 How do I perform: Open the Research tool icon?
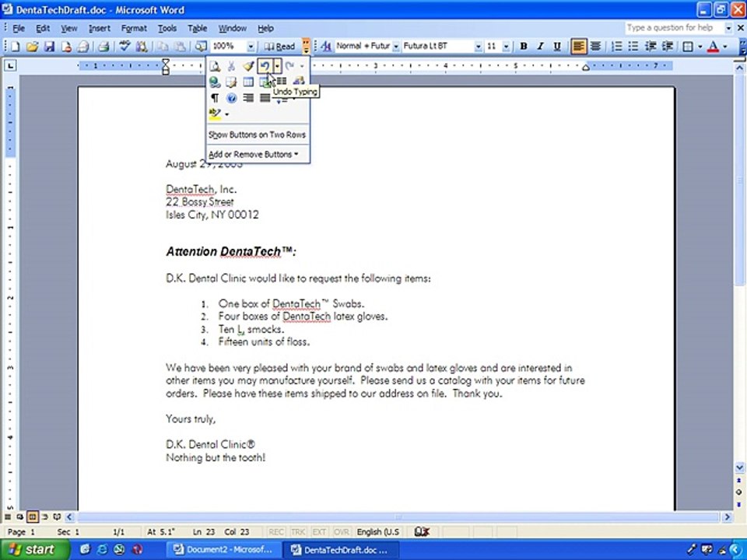pos(142,46)
